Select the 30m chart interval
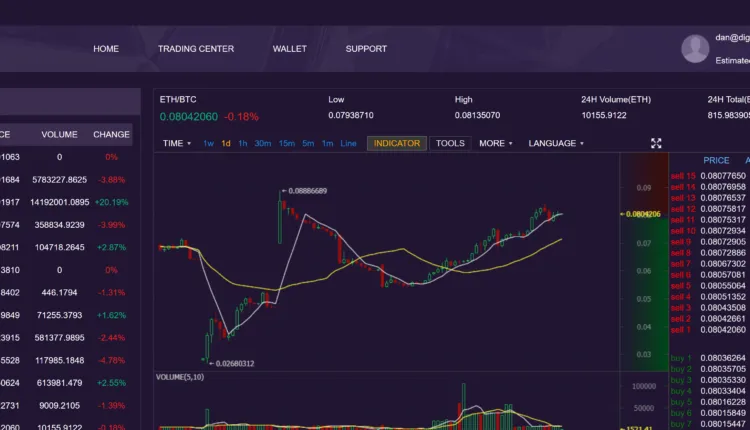 [x=263, y=143]
